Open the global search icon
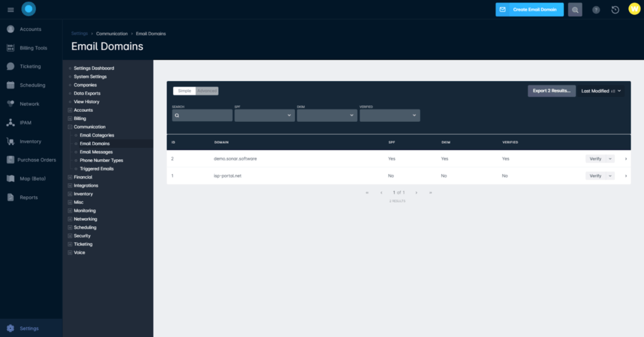Image resolution: width=644 pixels, height=337 pixels. click(x=575, y=10)
